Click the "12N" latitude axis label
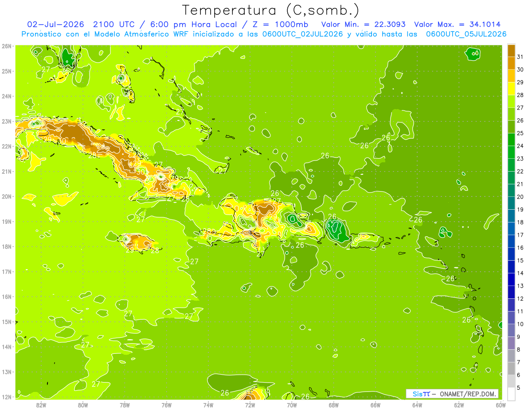Screen dimensions: 532x411 pos(7,397)
